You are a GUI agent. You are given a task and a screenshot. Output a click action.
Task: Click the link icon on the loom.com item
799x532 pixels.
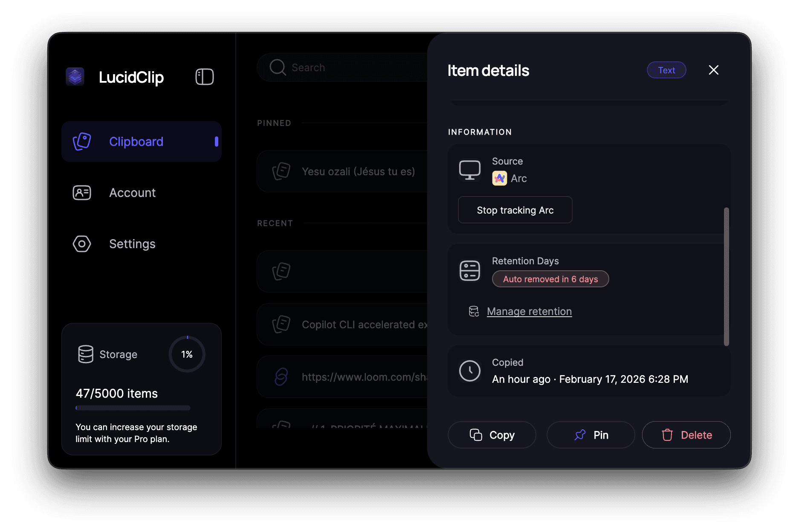[x=281, y=377]
